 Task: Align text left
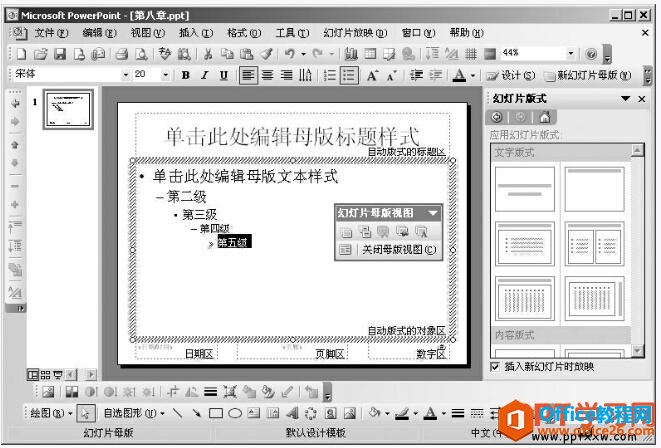pos(248,75)
